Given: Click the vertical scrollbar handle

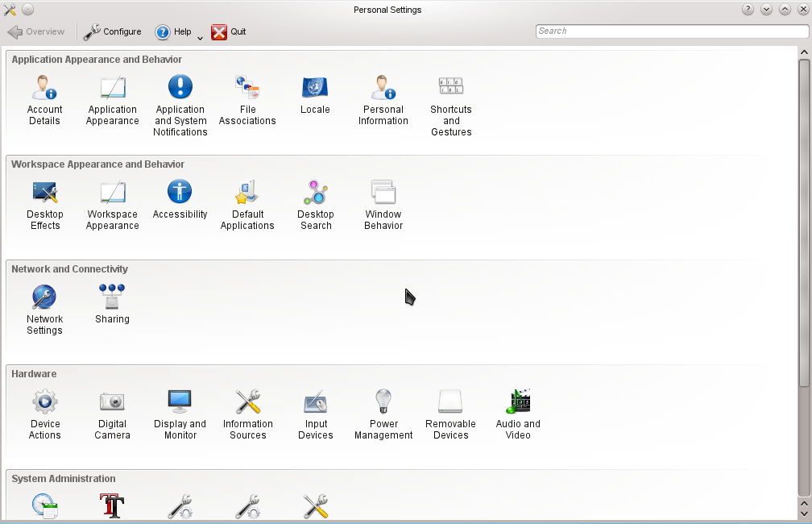Looking at the screenshot, I should point(804,222).
